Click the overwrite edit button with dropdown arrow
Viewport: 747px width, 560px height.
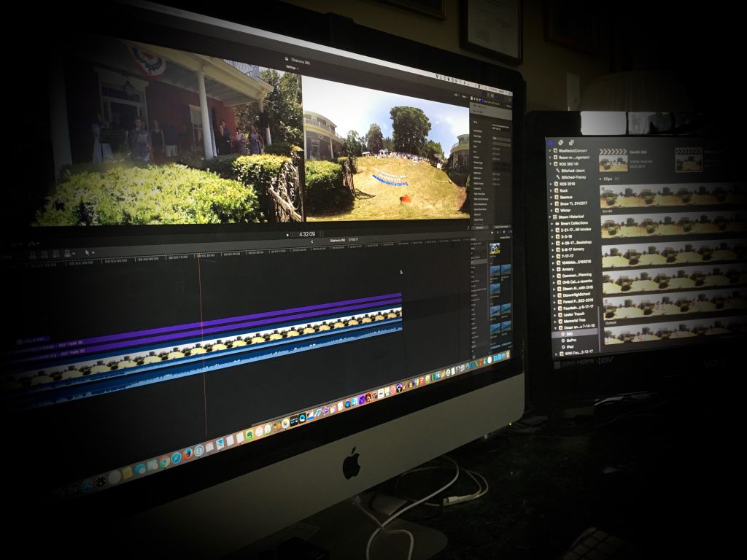pyautogui.click(x=68, y=253)
